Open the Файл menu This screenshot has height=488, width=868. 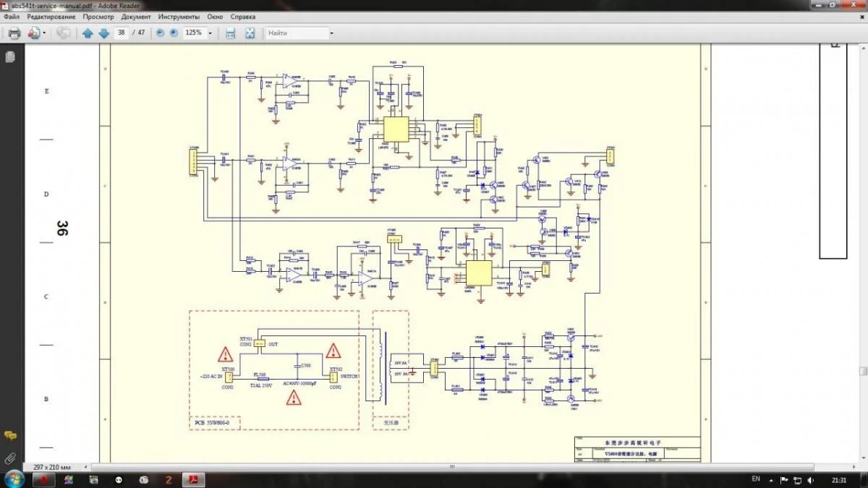[12, 16]
